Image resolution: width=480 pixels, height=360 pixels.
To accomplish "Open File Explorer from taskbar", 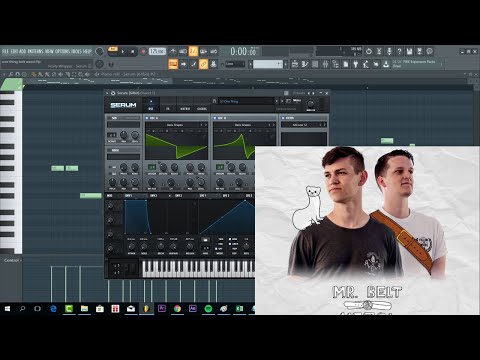I will click(84, 309).
